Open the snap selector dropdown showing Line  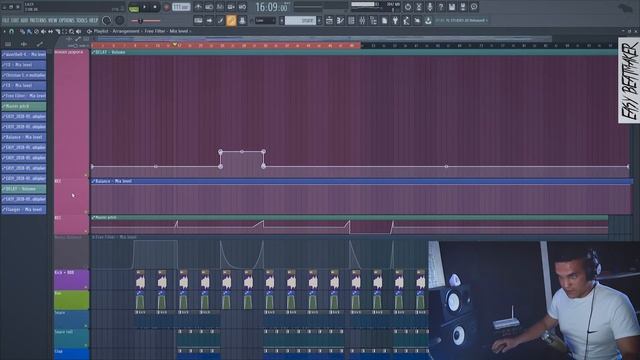[x=265, y=20]
